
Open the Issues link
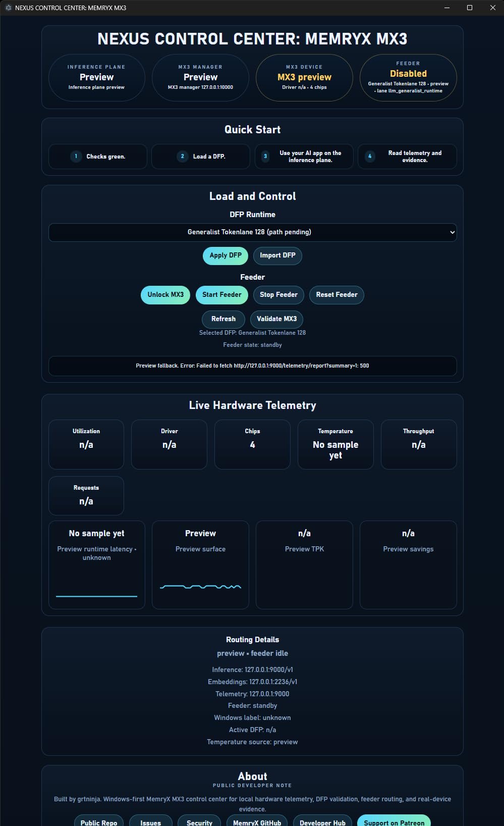(x=151, y=821)
